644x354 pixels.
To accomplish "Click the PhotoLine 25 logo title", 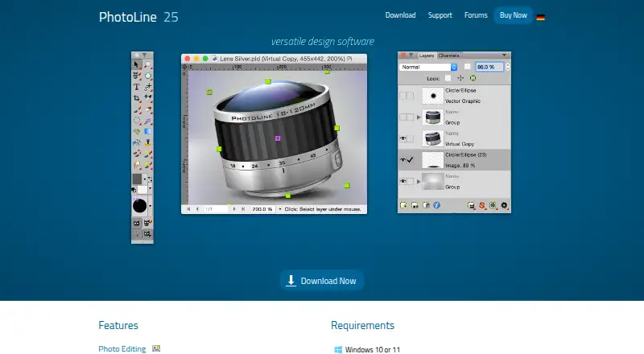I will [x=138, y=17].
